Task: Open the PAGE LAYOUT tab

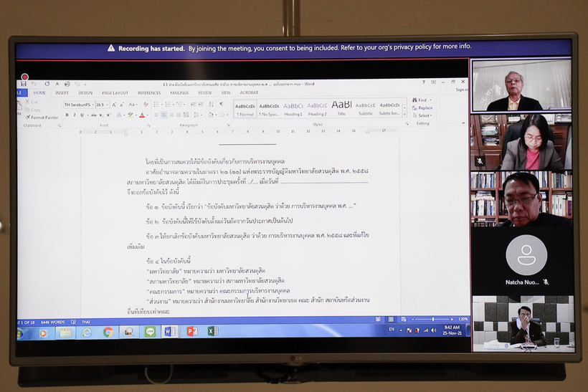Action: [115, 92]
